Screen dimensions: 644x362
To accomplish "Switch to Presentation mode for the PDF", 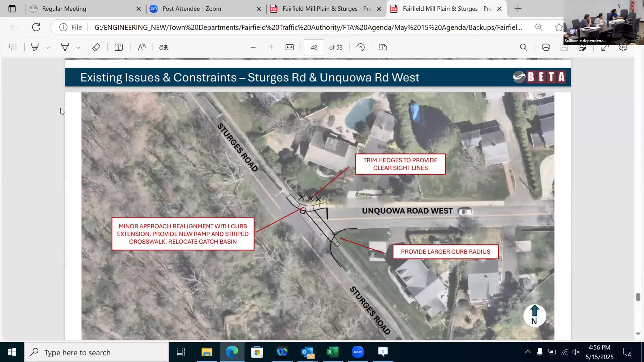I will tap(605, 47).
